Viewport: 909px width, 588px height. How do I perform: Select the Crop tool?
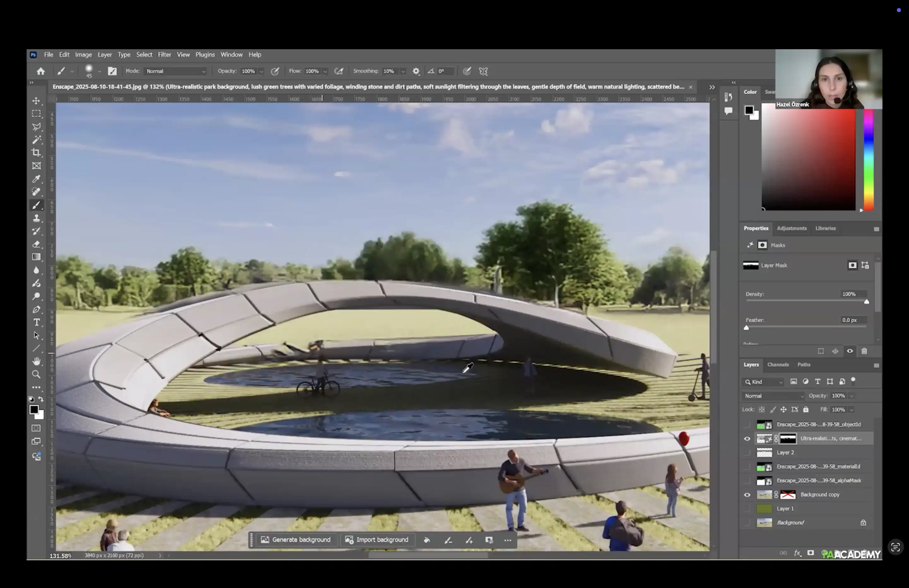pos(36,153)
